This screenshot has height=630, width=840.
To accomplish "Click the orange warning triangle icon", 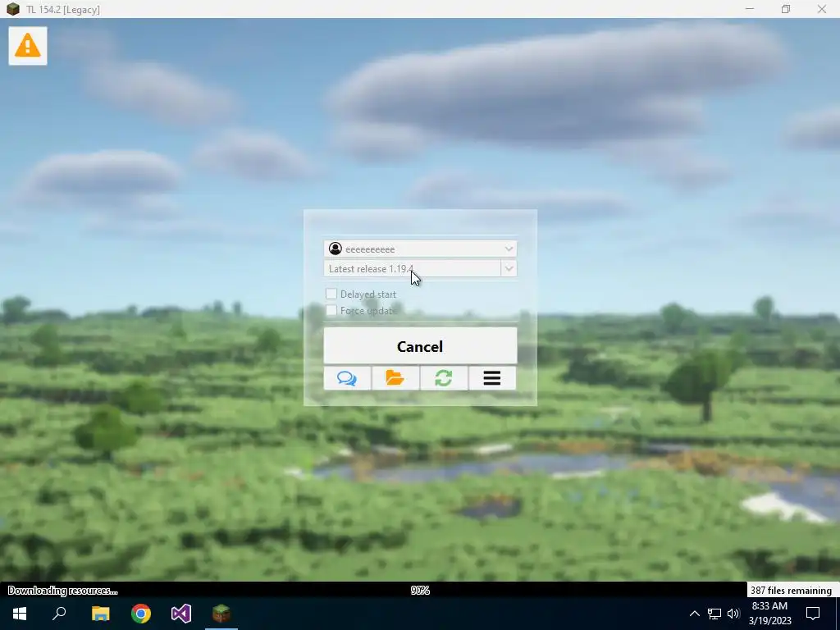I will coord(28,46).
